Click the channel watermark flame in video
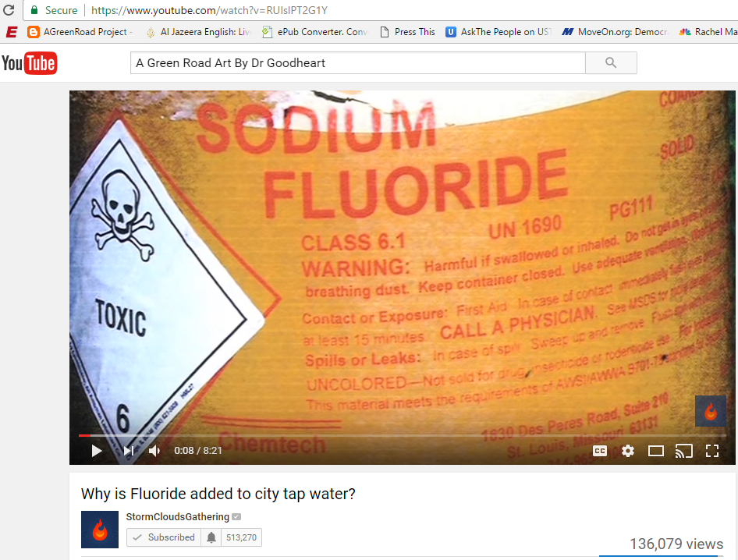738x560 pixels. [711, 411]
